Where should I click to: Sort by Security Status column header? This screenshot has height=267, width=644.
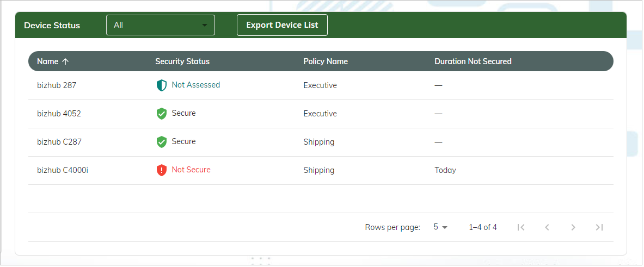tap(182, 61)
